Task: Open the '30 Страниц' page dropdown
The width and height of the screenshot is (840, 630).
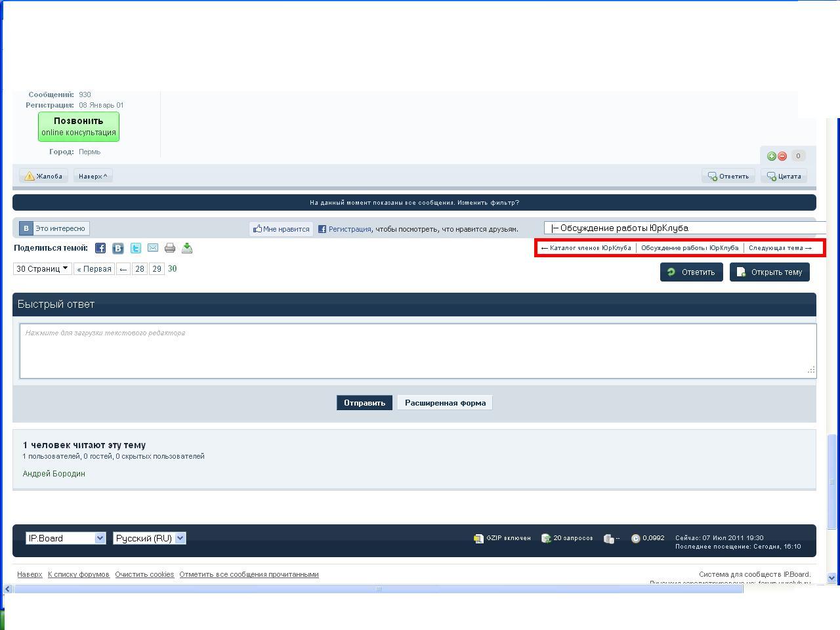Action: pyautogui.click(x=42, y=268)
